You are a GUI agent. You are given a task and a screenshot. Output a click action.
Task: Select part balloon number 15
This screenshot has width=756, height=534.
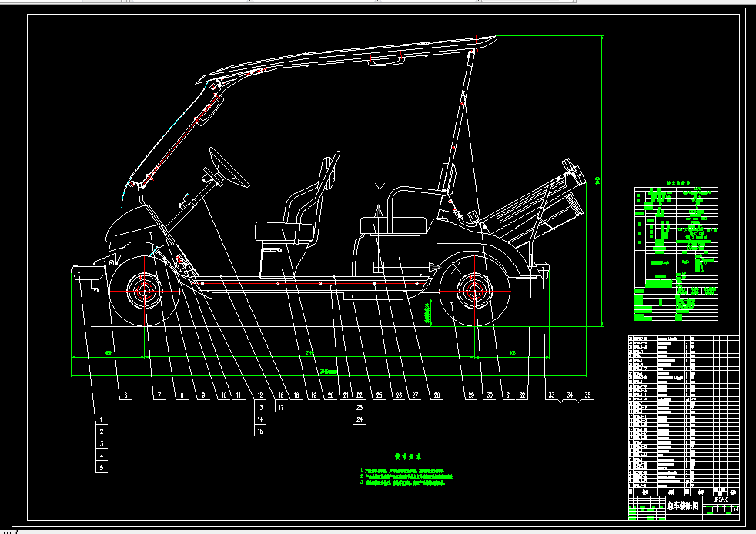coord(260,432)
